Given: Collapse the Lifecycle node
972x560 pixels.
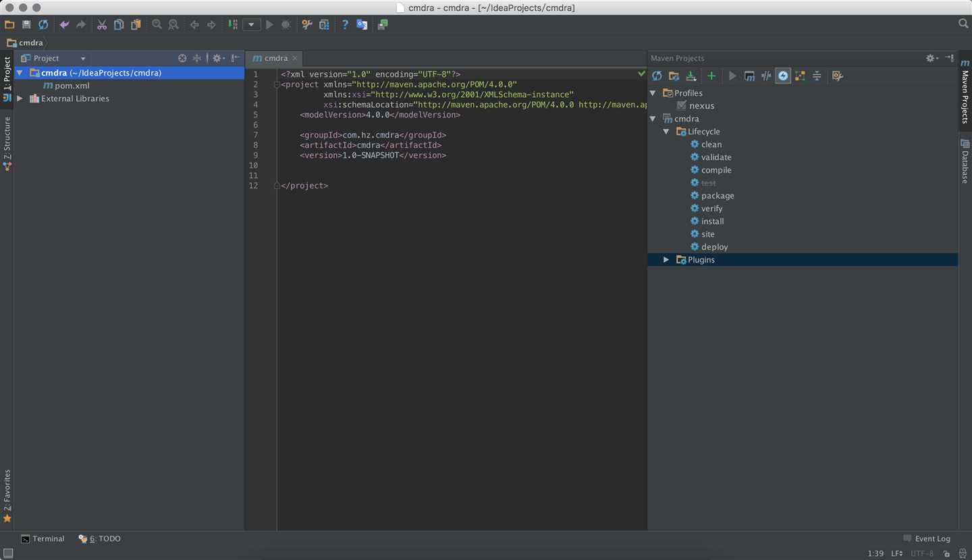Looking at the screenshot, I should [666, 132].
